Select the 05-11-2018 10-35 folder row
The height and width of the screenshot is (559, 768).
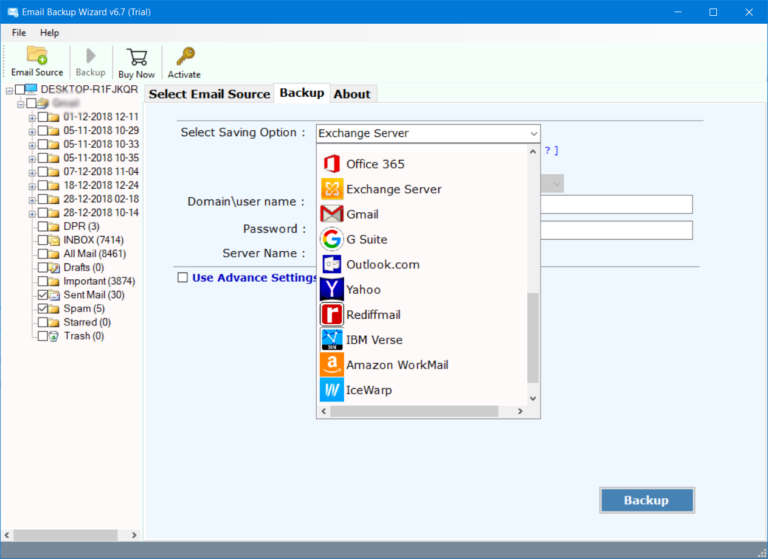[101, 158]
